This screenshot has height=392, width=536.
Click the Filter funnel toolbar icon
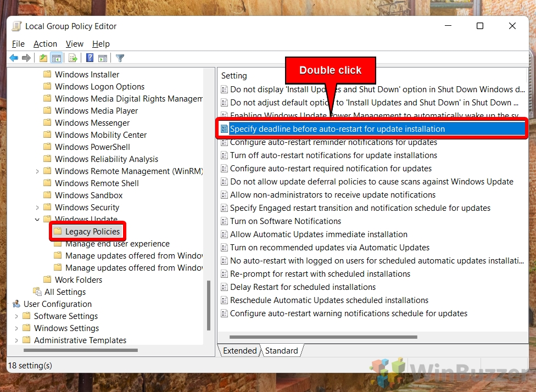(120, 58)
